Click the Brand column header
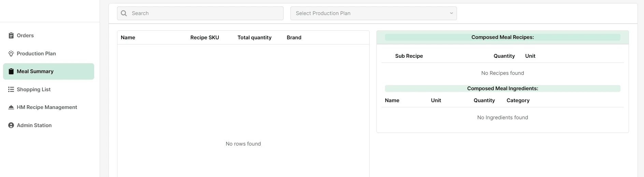The width and height of the screenshot is (644, 177). [x=294, y=38]
